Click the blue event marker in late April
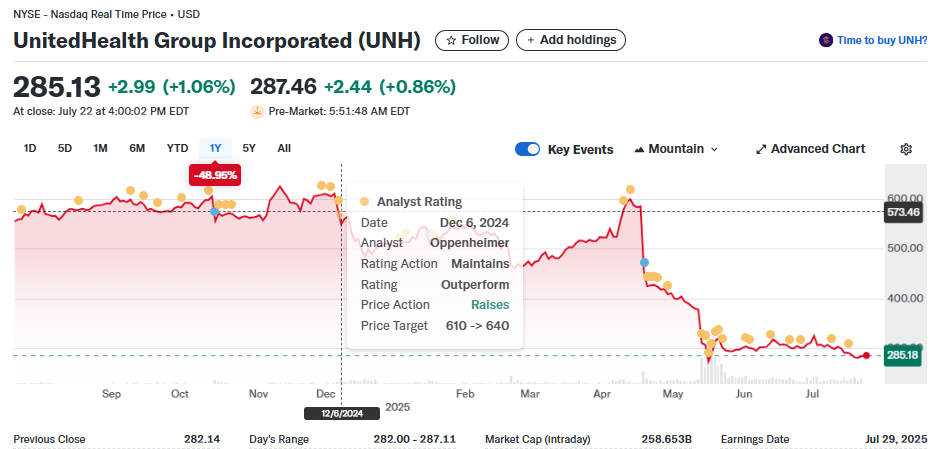 click(x=644, y=262)
